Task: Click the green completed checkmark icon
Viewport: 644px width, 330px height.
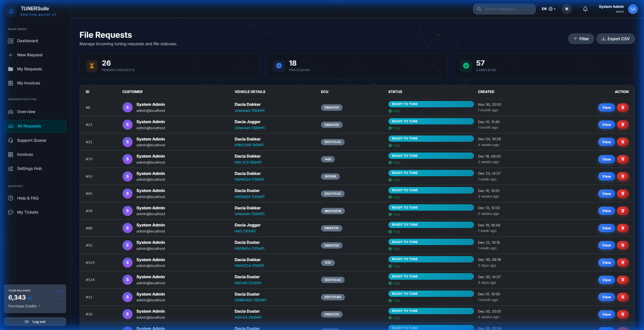Action: pyautogui.click(x=466, y=66)
